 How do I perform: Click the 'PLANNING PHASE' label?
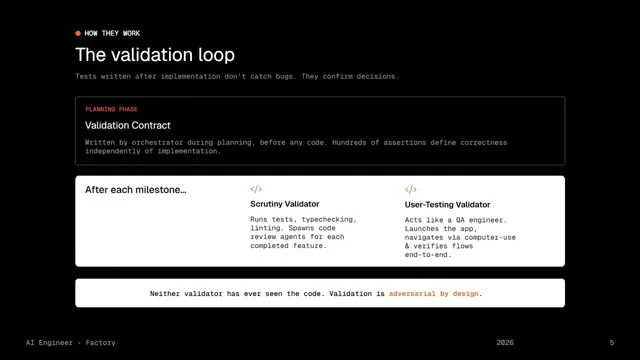(111, 109)
